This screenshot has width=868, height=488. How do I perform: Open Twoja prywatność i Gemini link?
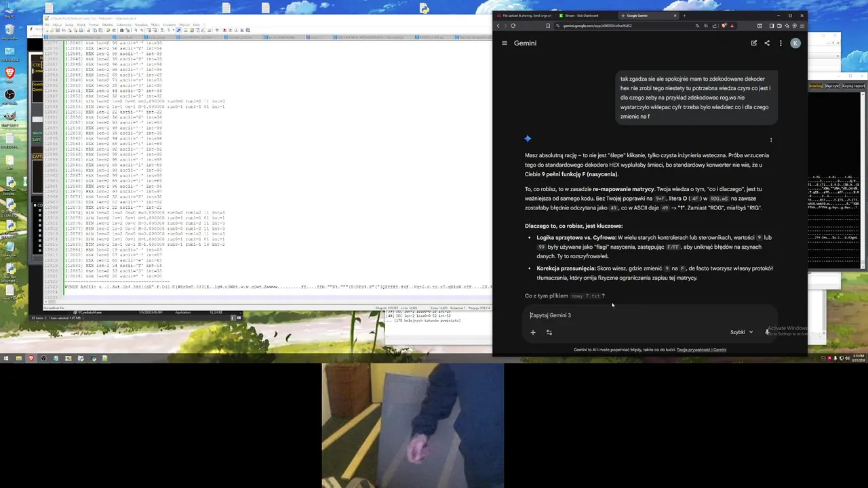tap(701, 350)
